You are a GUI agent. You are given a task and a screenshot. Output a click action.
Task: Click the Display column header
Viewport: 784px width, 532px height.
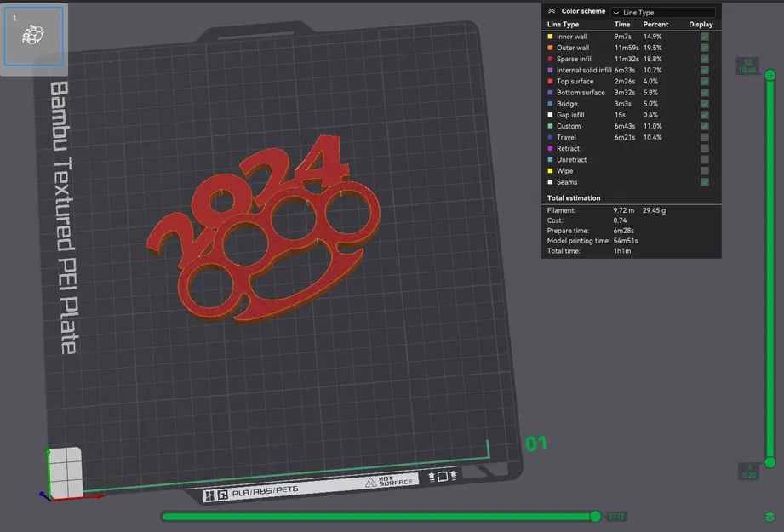tap(701, 24)
